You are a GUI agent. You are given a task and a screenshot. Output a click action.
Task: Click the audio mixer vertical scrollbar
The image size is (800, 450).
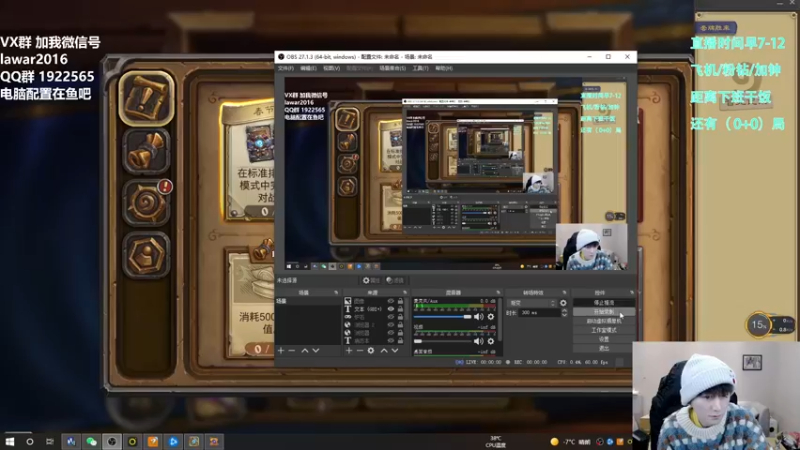click(x=501, y=320)
